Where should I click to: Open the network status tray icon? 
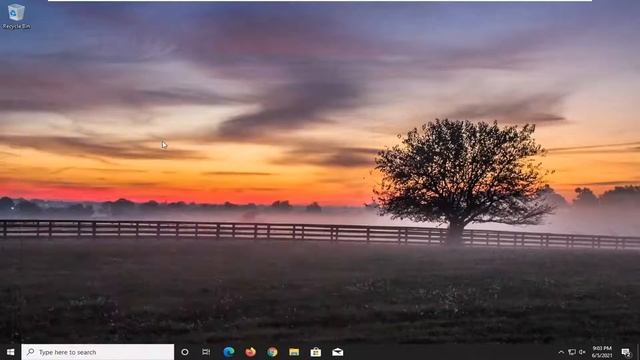click(x=572, y=352)
